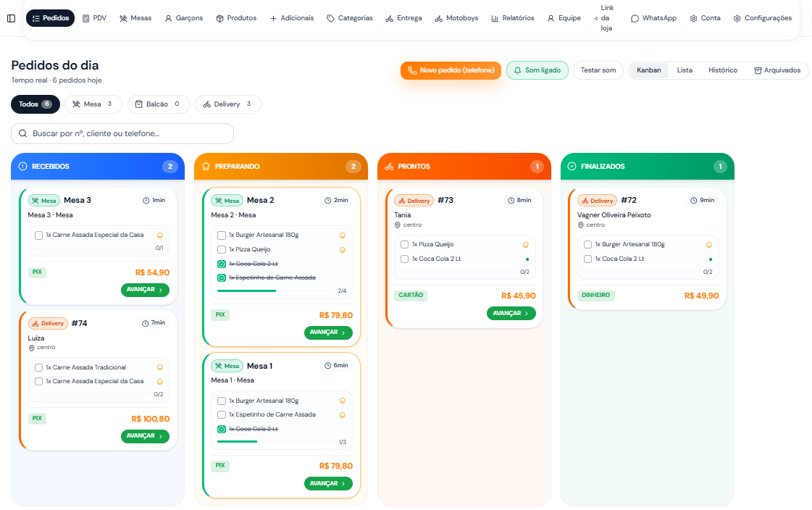Toggle the Som ligado sound button

pyautogui.click(x=537, y=70)
